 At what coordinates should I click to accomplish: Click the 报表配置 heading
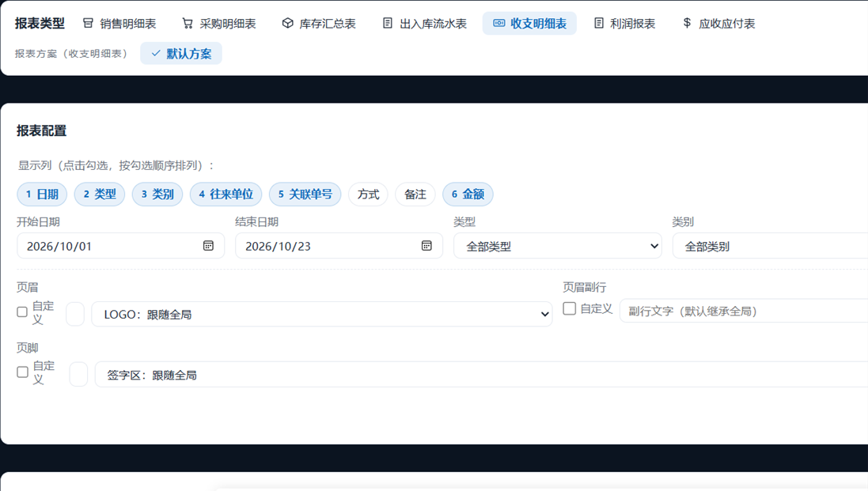(x=41, y=130)
